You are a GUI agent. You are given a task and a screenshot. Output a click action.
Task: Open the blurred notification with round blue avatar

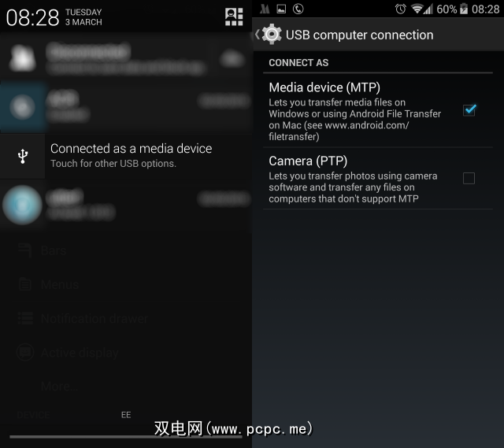point(126,205)
